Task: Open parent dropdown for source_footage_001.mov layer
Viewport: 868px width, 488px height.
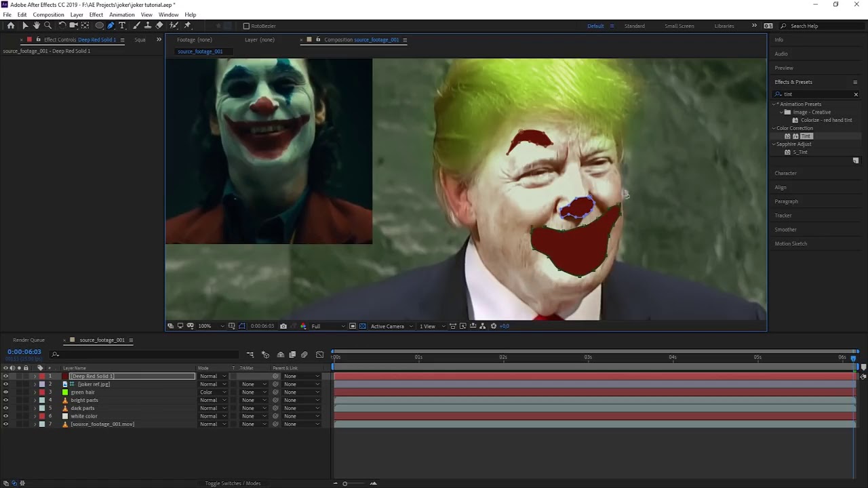Action: pyautogui.click(x=302, y=424)
